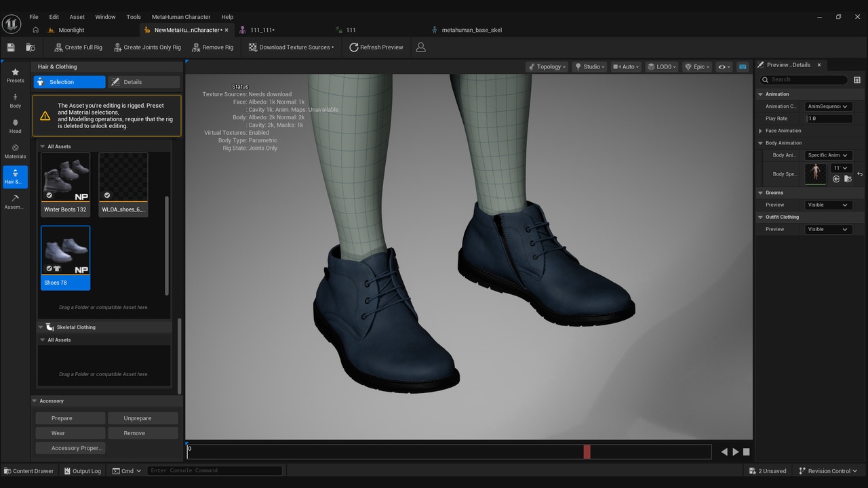Click reset to default arrow for Body Specific
The width and height of the screenshot is (868, 488).
[x=860, y=174]
